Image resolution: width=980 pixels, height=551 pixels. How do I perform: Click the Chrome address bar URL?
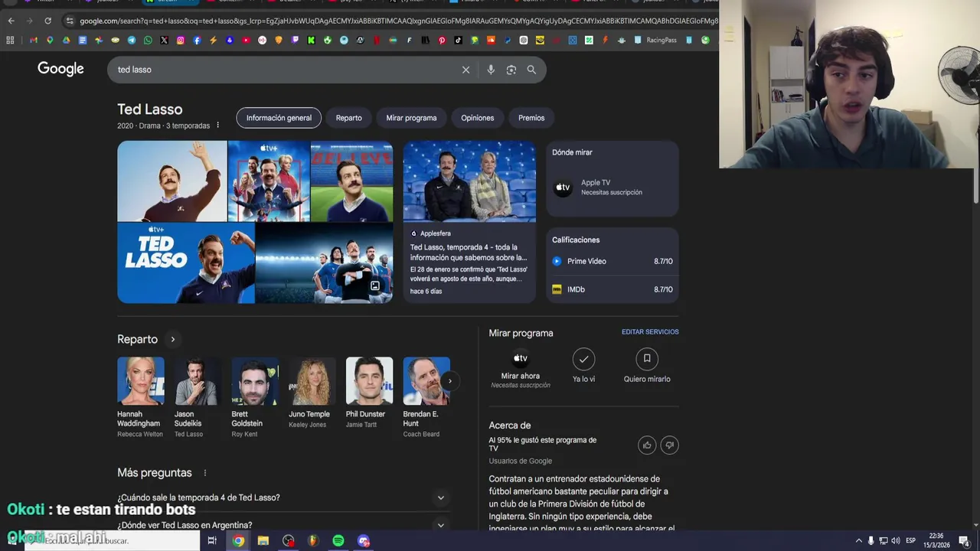(x=398, y=21)
